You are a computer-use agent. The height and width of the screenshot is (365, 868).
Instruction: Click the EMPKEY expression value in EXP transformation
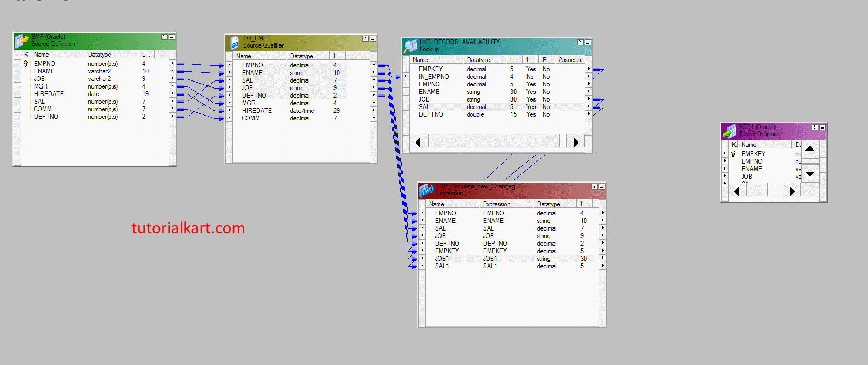[495, 251]
